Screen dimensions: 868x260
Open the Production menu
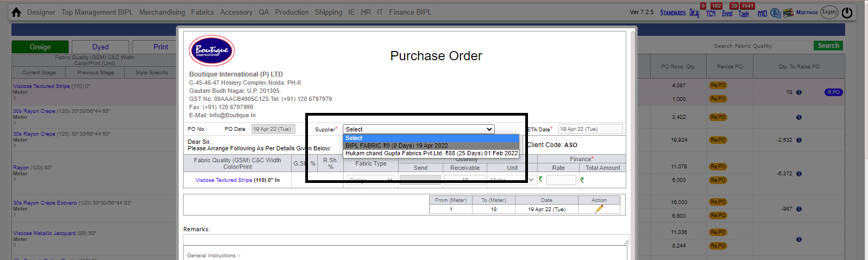[x=292, y=12]
